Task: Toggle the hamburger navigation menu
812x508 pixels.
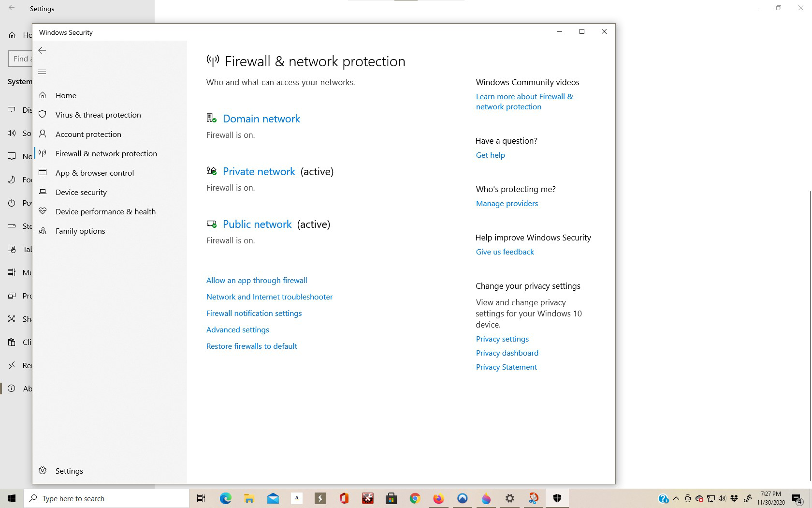Action: click(x=42, y=72)
